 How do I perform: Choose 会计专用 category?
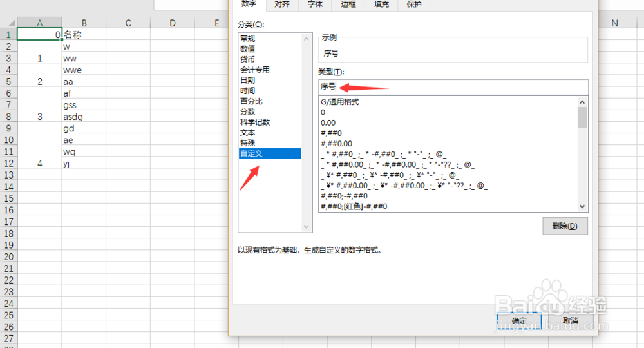(270, 70)
